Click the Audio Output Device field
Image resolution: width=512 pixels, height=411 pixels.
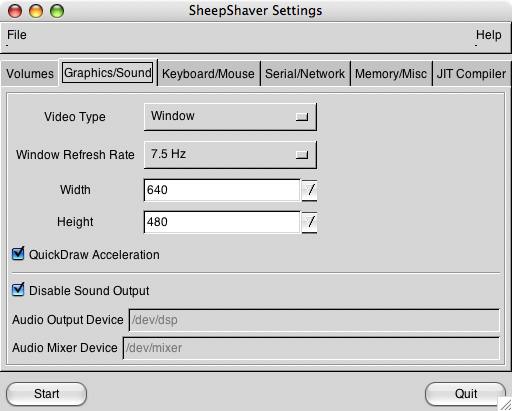click(x=314, y=320)
